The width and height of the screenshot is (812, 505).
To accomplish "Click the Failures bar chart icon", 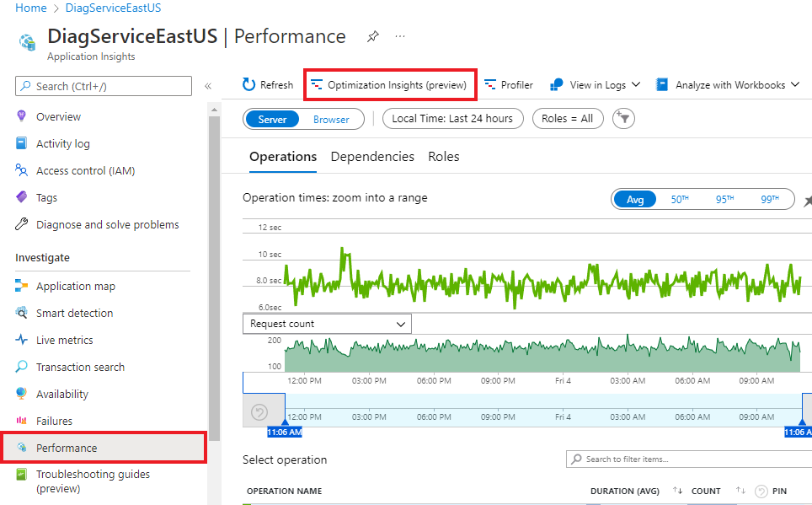I will coord(21,421).
